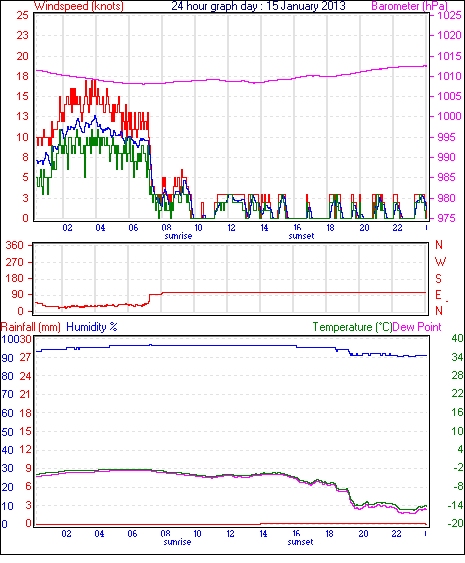
Task: Click the Humidity % legend label
Action: (92, 327)
